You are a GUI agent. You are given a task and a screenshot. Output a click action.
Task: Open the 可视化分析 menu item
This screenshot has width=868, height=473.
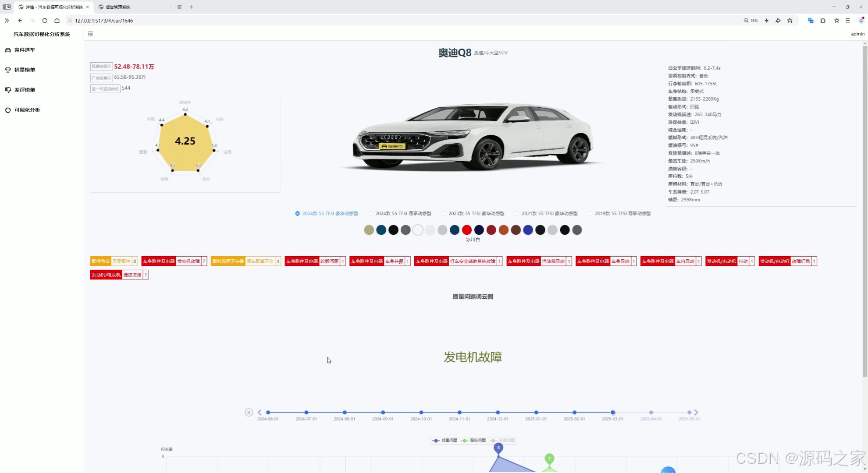[27, 110]
